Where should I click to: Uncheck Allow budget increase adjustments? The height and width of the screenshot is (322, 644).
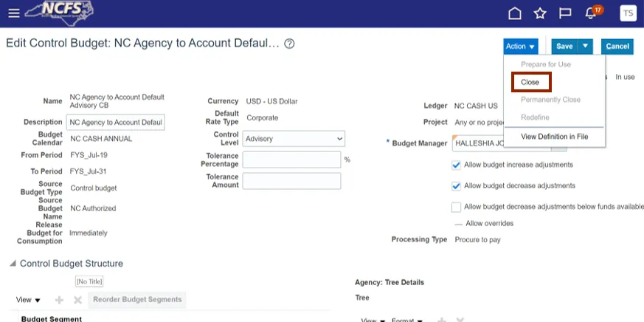456,165
